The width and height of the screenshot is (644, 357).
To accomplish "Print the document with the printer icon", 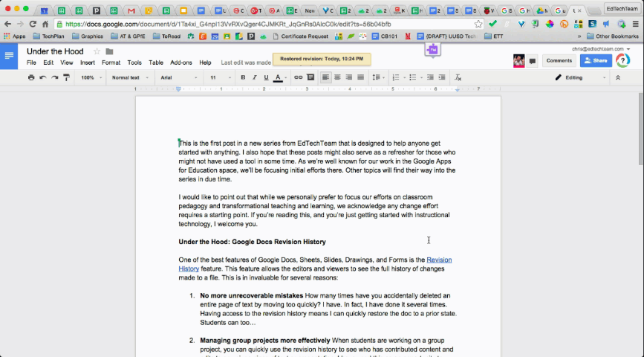I will point(31,77).
